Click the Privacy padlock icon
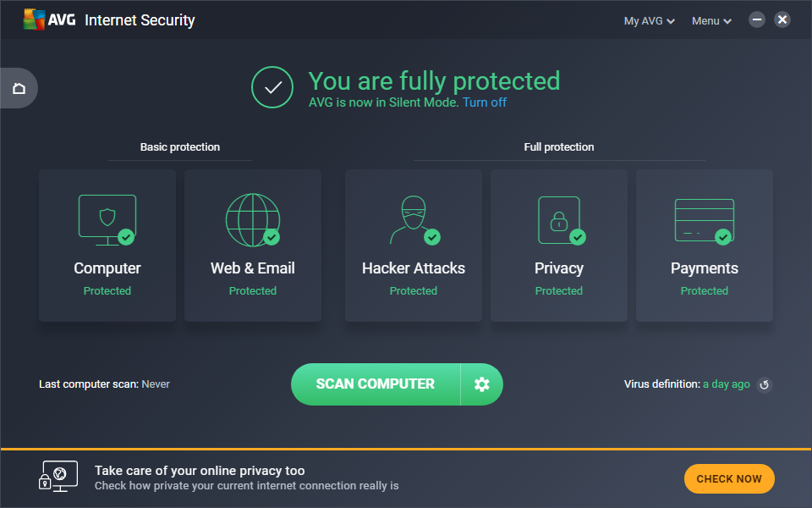The height and width of the screenshot is (508, 812). pos(558,219)
